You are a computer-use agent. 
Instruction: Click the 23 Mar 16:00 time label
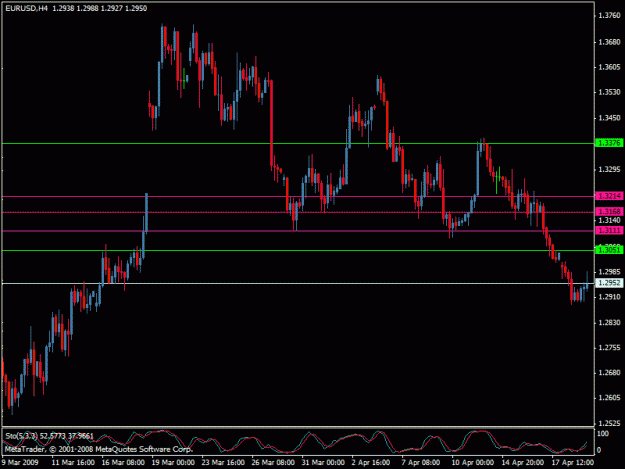pyautogui.click(x=223, y=462)
